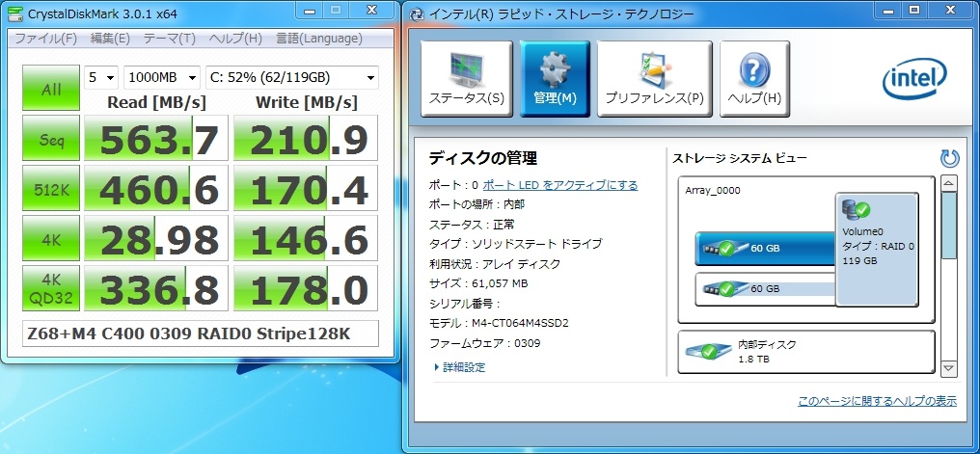Click the Seq write result 210.9

(x=306, y=138)
